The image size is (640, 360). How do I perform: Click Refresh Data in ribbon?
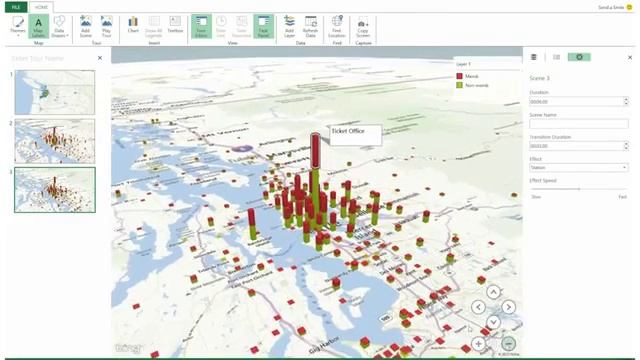310,27
